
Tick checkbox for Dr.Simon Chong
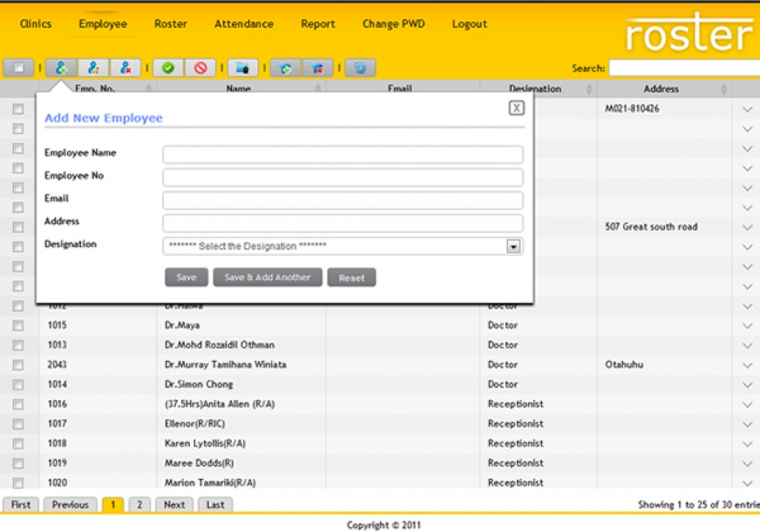coord(18,385)
